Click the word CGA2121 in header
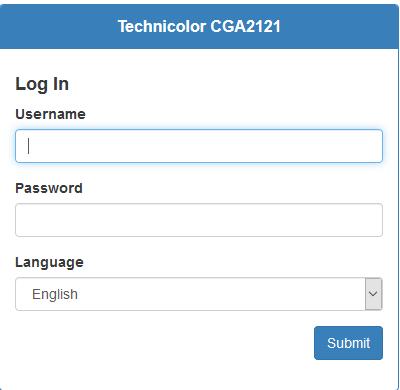 click(x=245, y=26)
